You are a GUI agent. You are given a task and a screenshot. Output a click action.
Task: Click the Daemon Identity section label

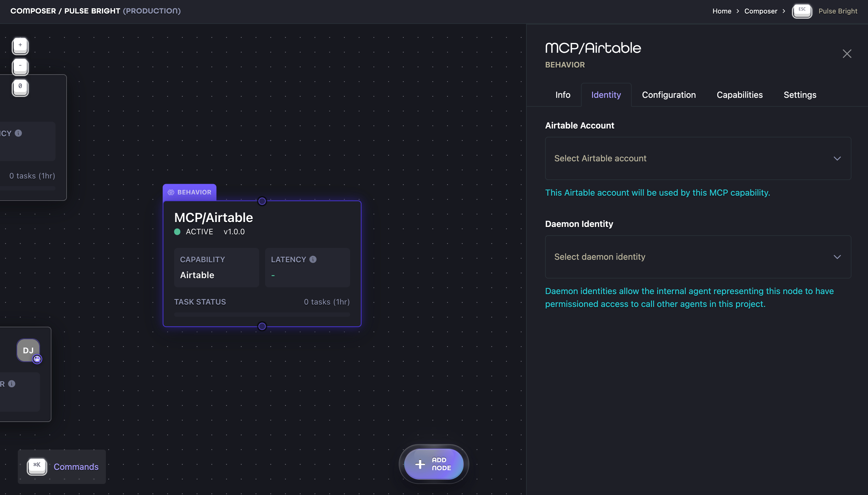click(x=579, y=224)
